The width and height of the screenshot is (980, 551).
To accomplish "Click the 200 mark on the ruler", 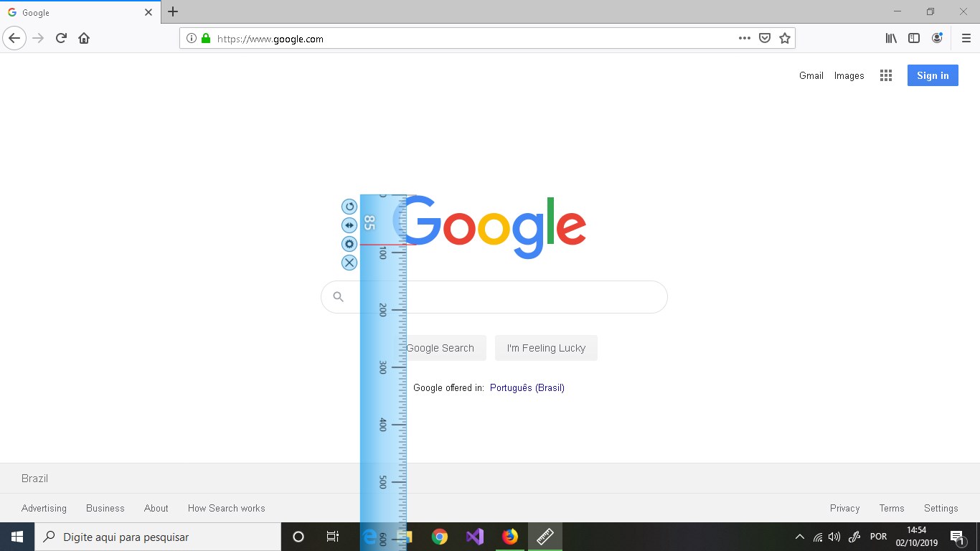I will 383,310.
